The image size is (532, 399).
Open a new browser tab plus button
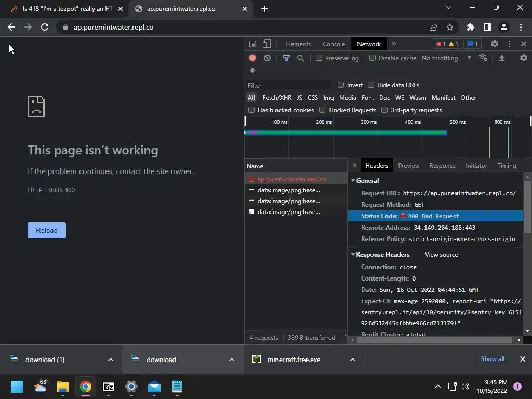(264, 9)
